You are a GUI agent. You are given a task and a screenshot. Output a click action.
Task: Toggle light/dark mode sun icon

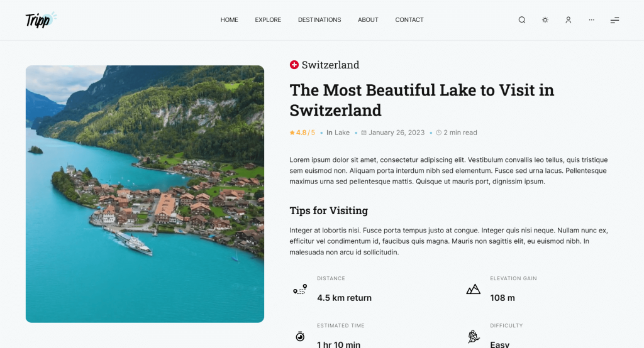point(545,20)
